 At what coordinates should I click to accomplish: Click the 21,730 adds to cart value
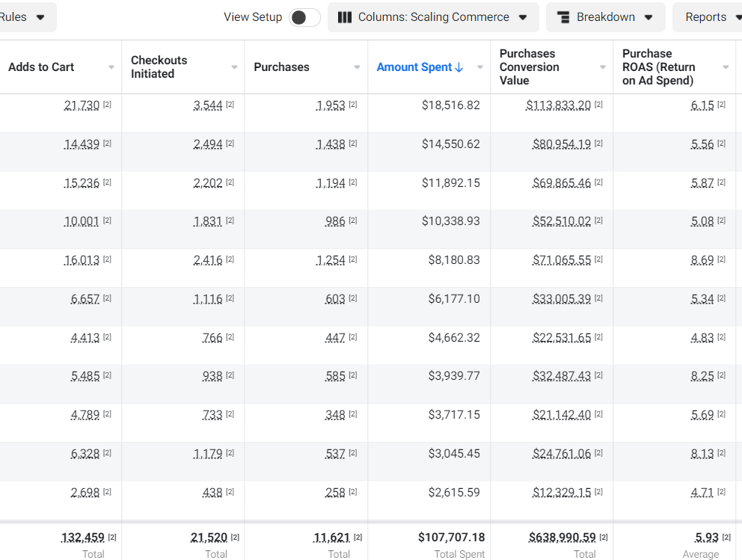82,105
